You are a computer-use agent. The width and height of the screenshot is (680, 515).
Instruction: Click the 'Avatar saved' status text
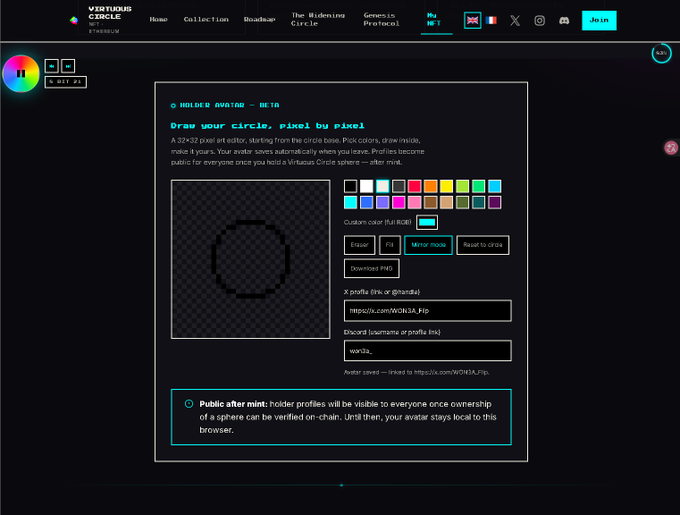point(416,372)
